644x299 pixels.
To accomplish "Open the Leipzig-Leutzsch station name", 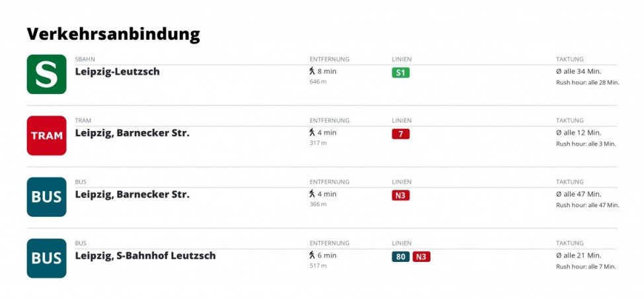I will coord(117,71).
